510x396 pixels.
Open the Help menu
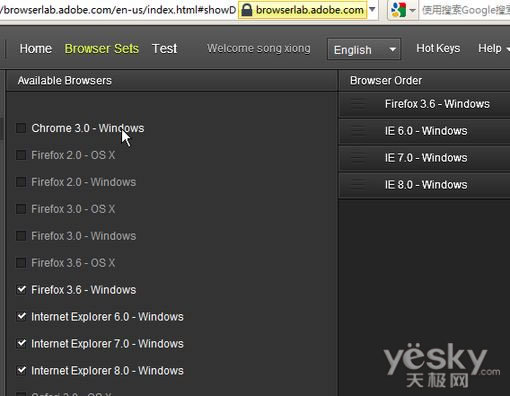[x=493, y=48]
